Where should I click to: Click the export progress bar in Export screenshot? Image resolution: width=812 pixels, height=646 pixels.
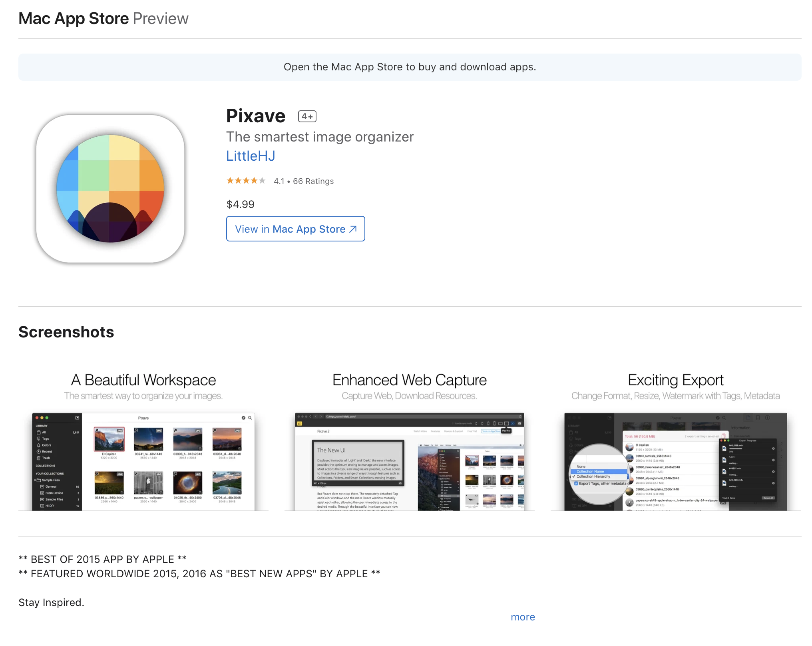coord(736,449)
